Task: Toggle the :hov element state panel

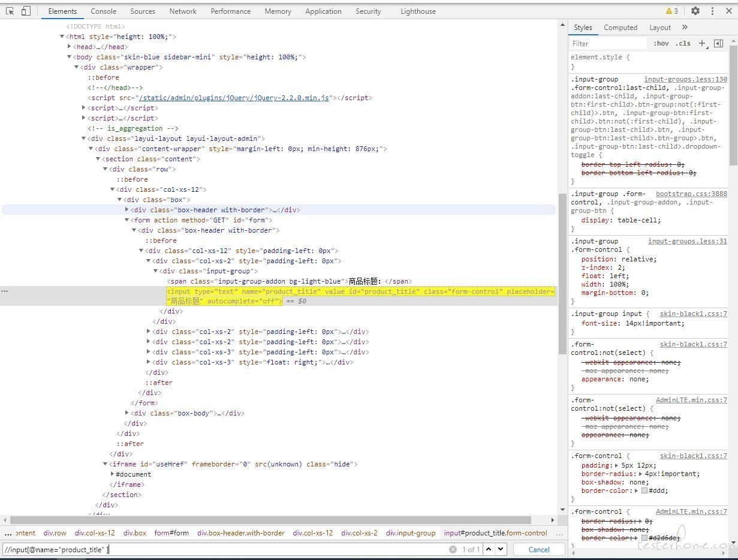Action: [661, 43]
